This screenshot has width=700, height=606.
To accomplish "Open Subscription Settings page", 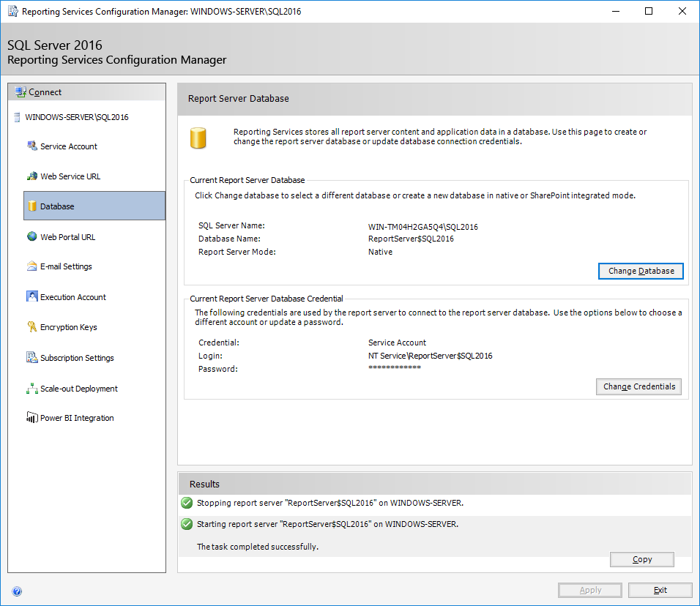I will click(x=77, y=358).
